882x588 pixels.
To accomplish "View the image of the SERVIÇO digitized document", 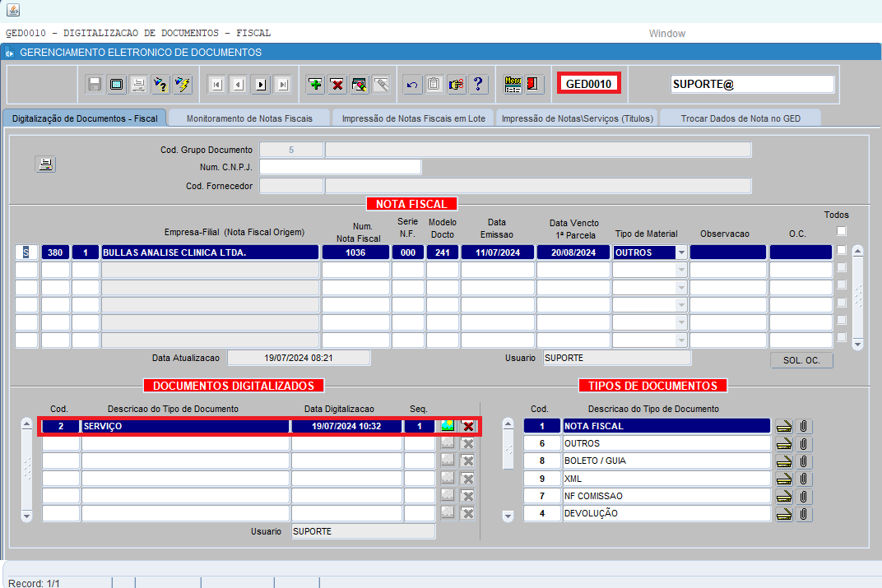I will tap(448, 425).
